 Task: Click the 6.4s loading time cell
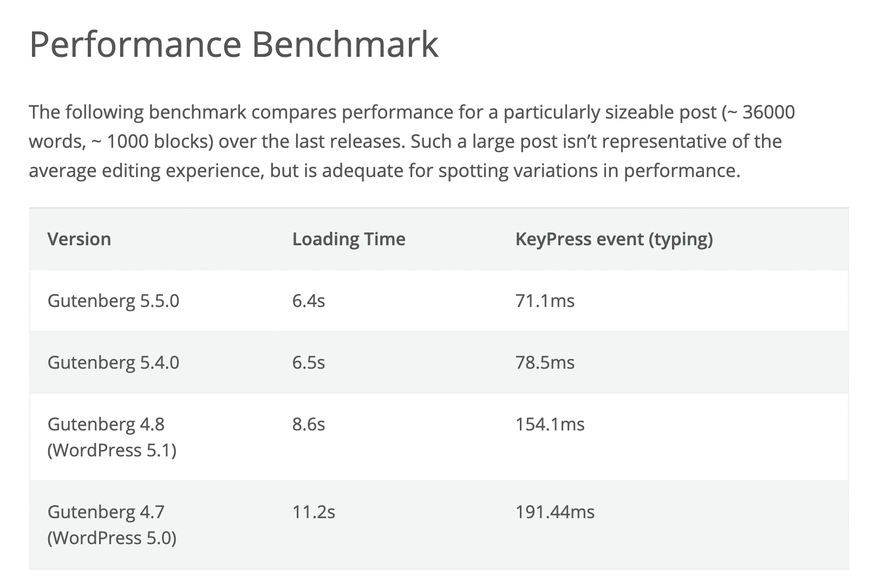pos(309,300)
